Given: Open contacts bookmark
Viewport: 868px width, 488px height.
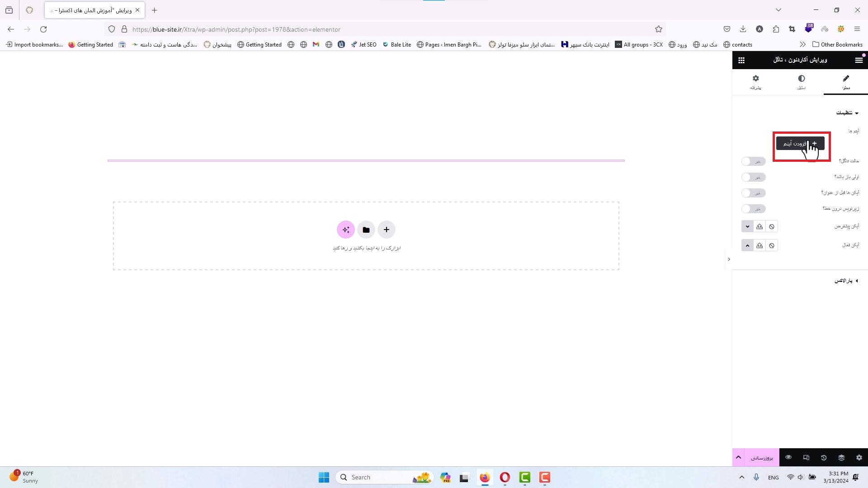Looking at the screenshot, I should pos(738,44).
